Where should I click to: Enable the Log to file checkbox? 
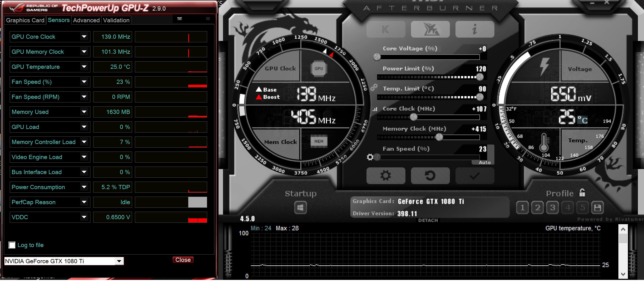coord(12,245)
